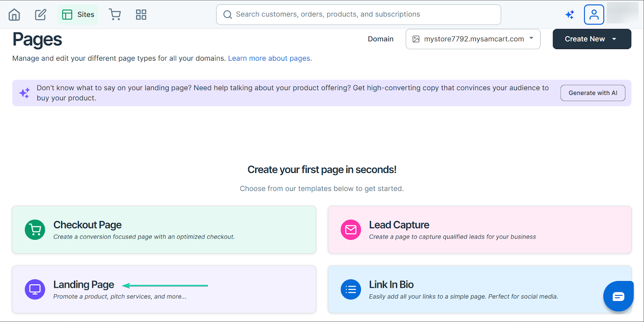Choose the Link In Bio template card
Image resolution: width=644 pixels, height=322 pixels.
[x=479, y=289]
